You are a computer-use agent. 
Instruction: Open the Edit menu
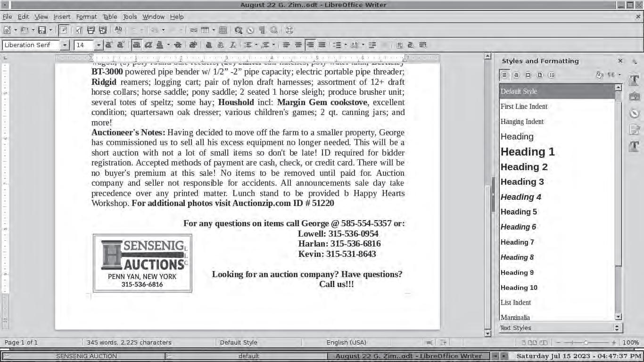(23, 16)
